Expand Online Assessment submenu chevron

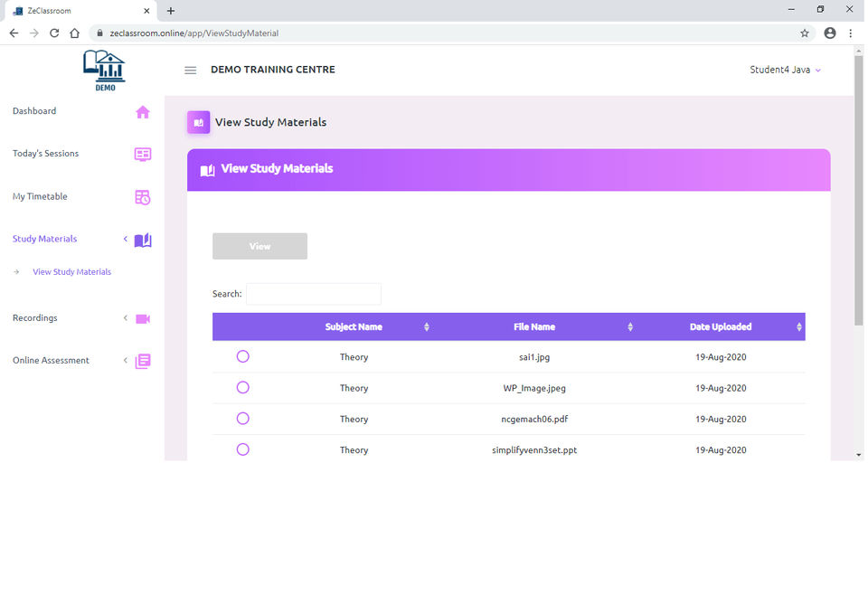coord(126,360)
